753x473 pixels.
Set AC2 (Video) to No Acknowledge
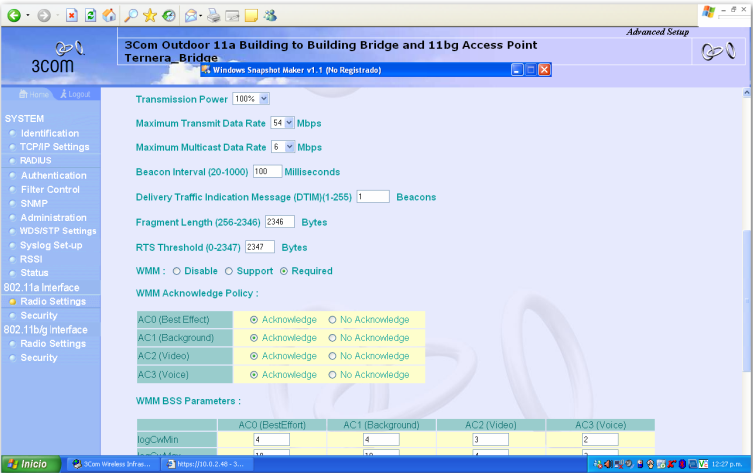click(x=333, y=356)
